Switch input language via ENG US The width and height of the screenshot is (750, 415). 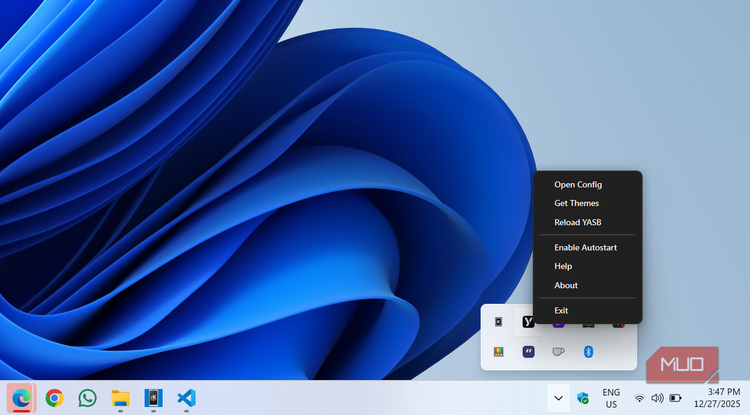pos(611,398)
